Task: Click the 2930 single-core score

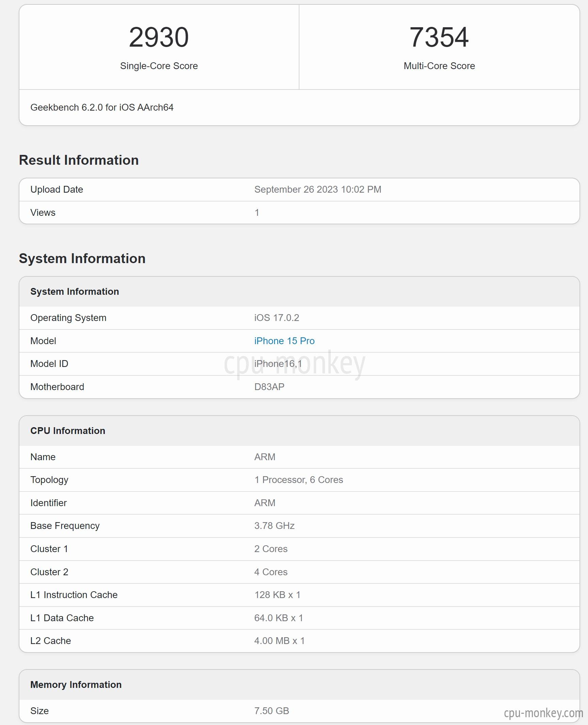Action: (159, 37)
